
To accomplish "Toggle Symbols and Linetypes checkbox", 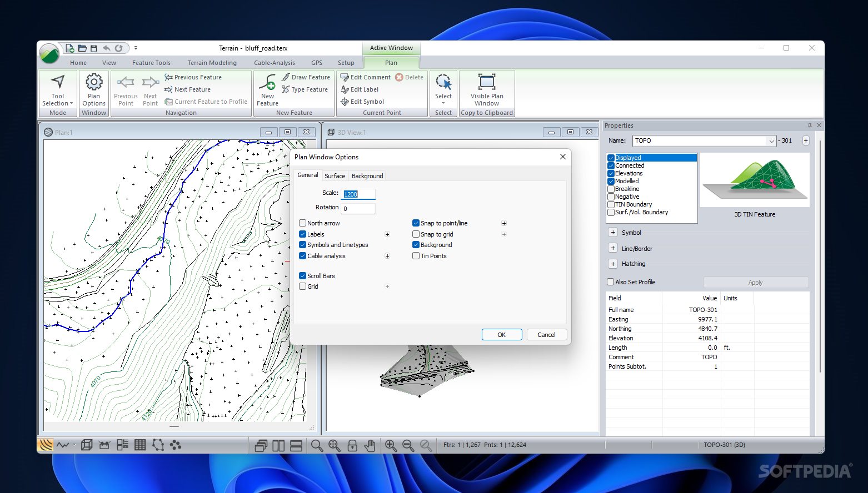I will click(x=303, y=245).
